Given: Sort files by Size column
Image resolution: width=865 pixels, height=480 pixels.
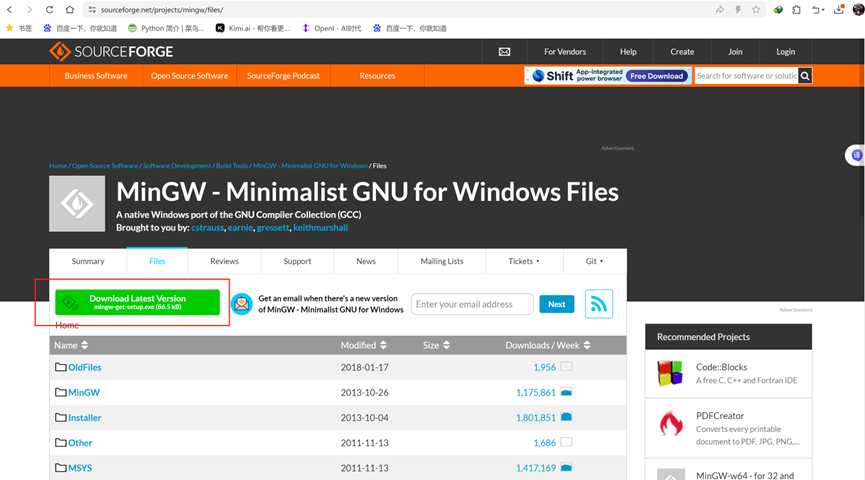Looking at the screenshot, I should pos(436,345).
